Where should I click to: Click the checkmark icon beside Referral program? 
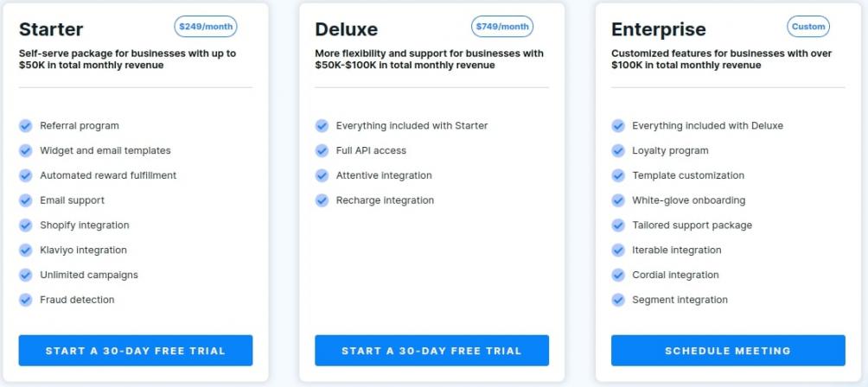tap(26, 125)
